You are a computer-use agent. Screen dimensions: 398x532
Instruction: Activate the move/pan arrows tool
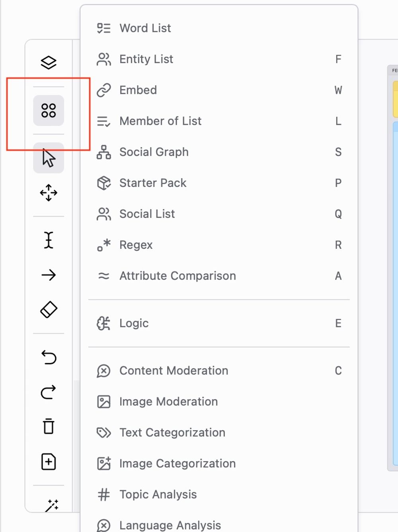click(49, 193)
